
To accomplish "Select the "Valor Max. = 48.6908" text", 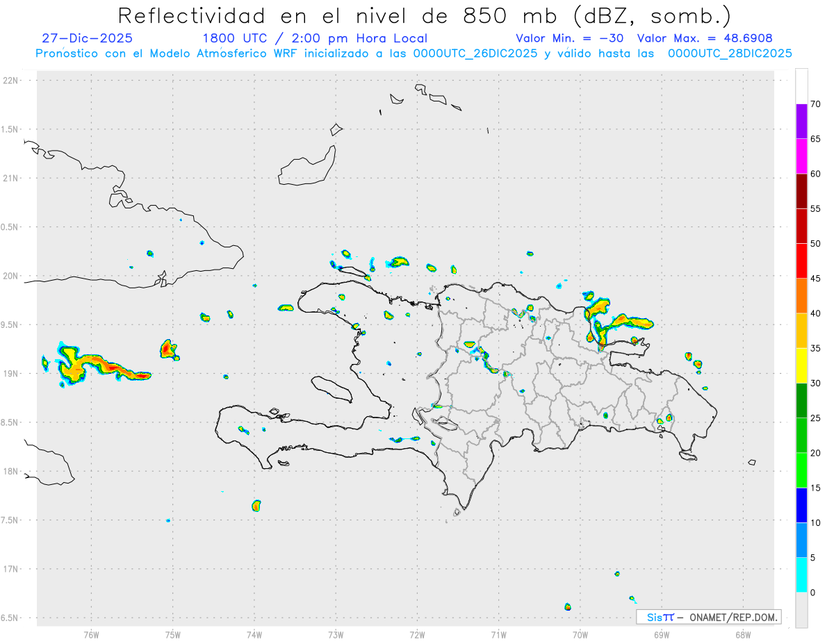I will coord(705,38).
